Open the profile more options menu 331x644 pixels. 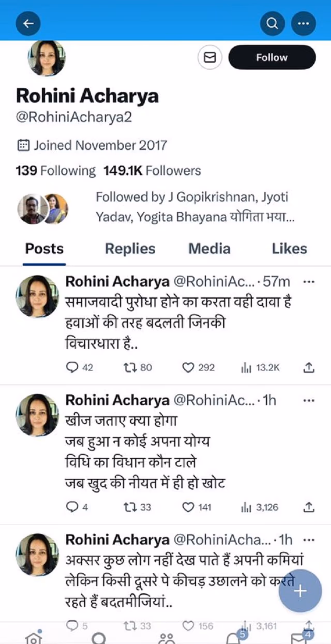[x=303, y=24]
